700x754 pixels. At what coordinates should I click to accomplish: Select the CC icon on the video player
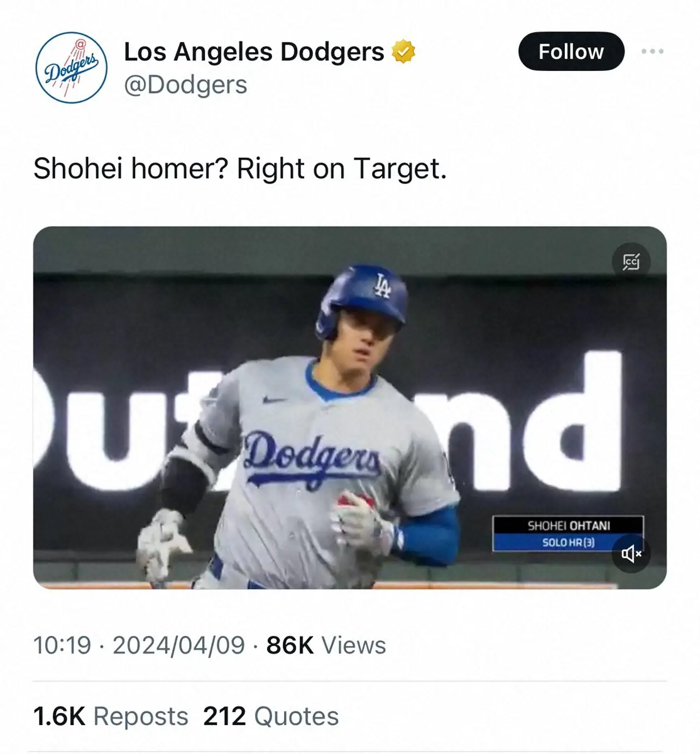coord(632,262)
